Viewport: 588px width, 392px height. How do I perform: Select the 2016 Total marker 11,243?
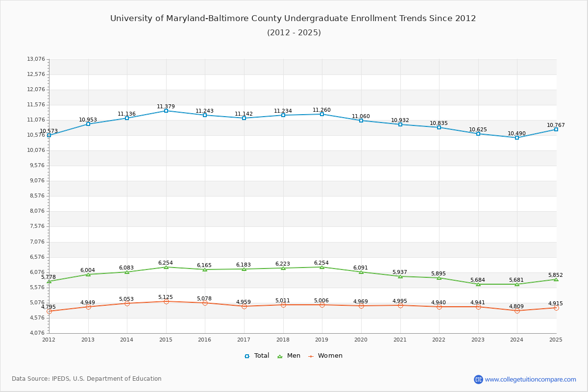click(205, 115)
